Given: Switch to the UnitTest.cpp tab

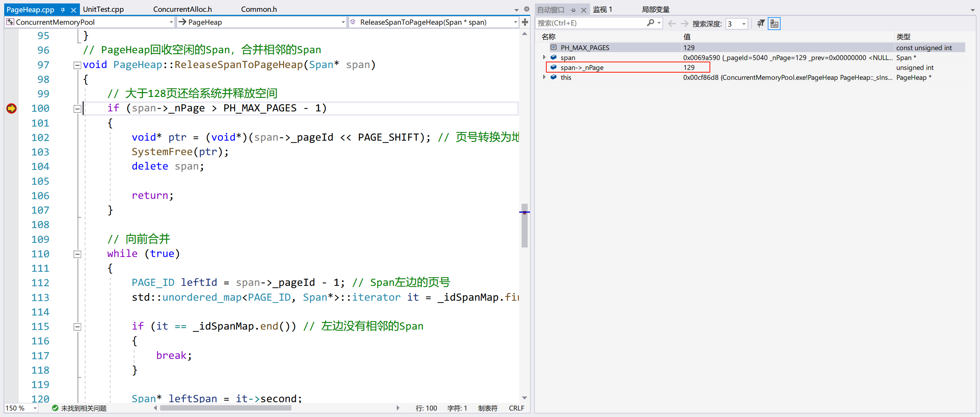Looking at the screenshot, I should 103,9.
